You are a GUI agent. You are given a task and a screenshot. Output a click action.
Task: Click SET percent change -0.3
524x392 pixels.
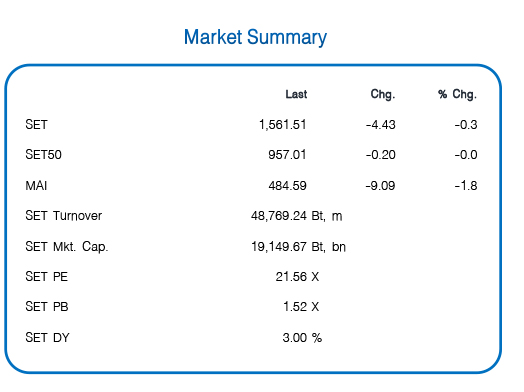click(466, 125)
